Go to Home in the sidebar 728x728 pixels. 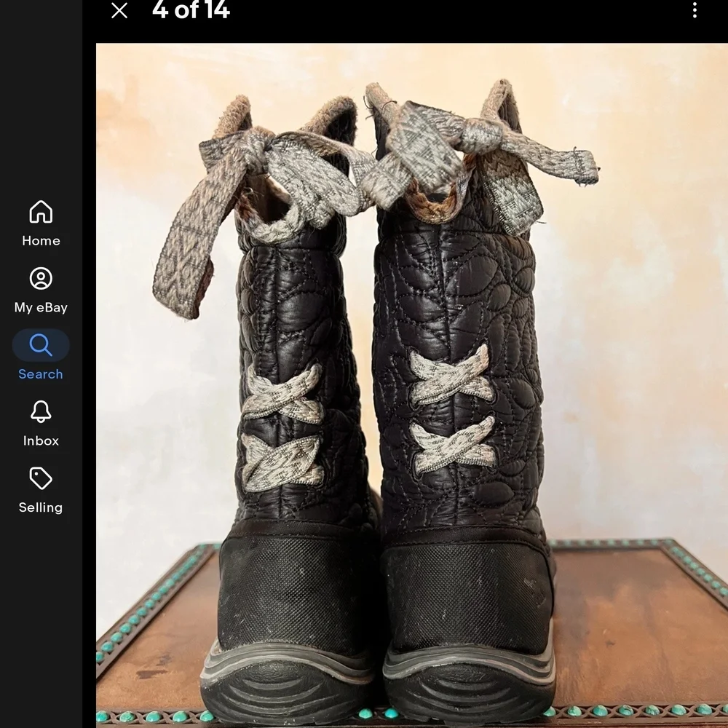[x=41, y=212]
